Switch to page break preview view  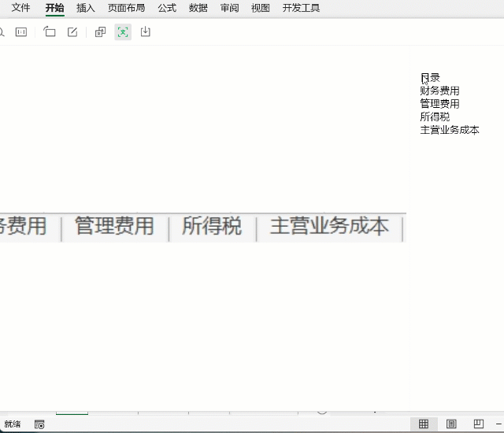[479, 424]
